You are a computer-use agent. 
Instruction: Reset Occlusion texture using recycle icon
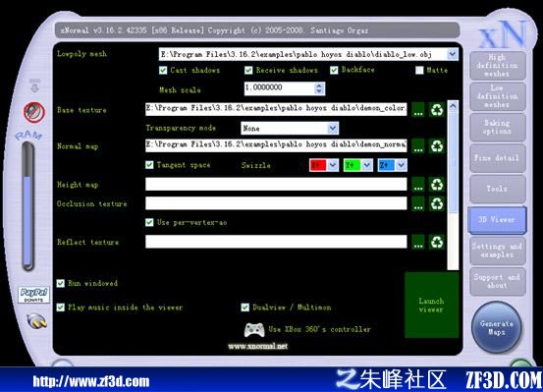pyautogui.click(x=437, y=203)
